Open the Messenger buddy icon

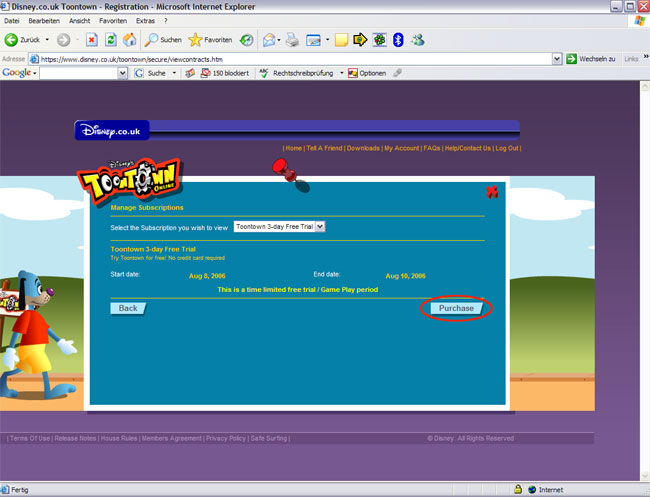418,40
